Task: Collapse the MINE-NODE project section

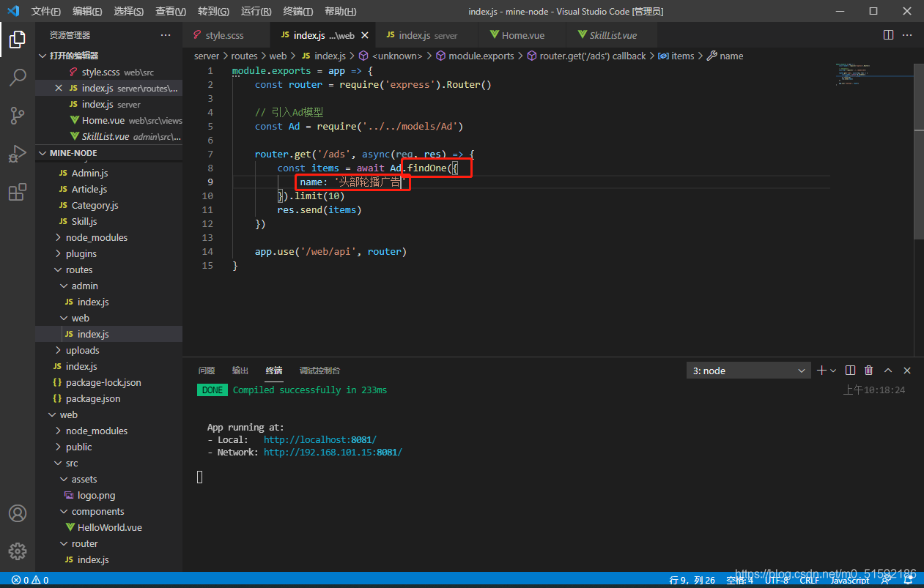Action: [x=108, y=153]
